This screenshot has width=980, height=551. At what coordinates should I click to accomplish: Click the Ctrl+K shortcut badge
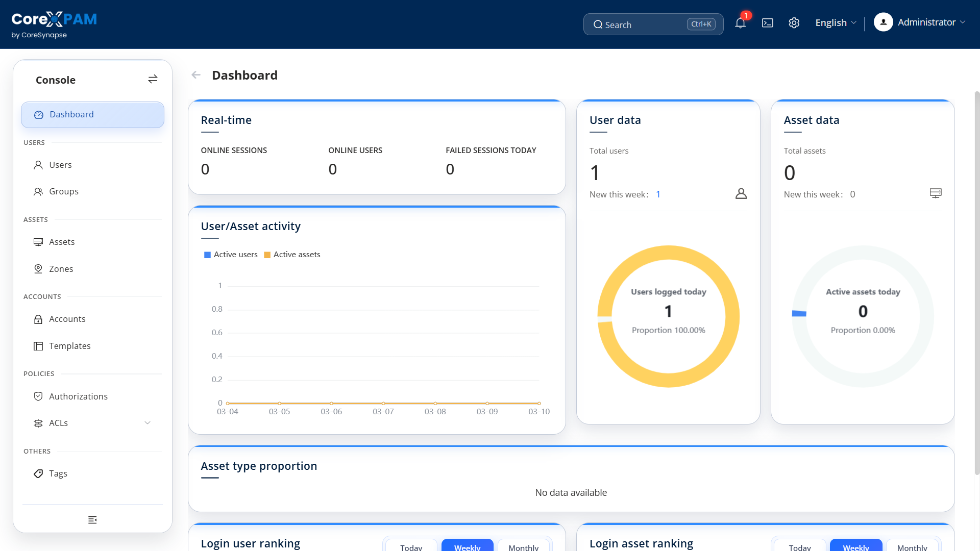point(701,24)
